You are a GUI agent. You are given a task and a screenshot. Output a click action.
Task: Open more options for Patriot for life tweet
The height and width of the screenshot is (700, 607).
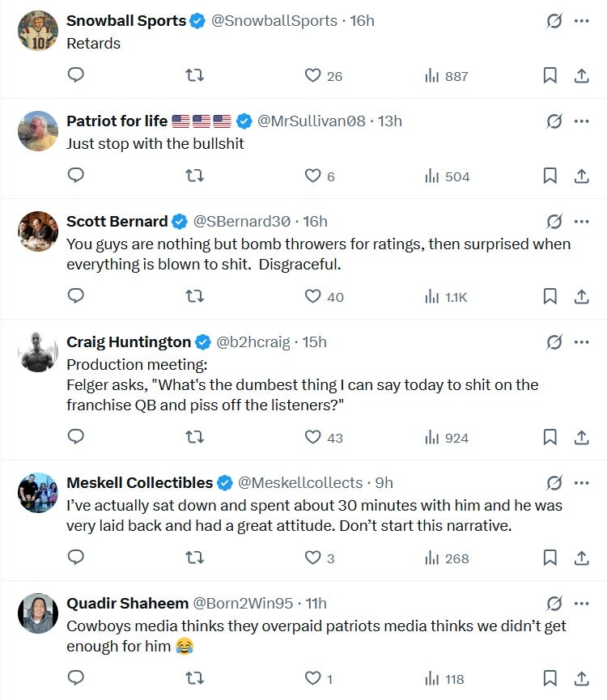[581, 121]
